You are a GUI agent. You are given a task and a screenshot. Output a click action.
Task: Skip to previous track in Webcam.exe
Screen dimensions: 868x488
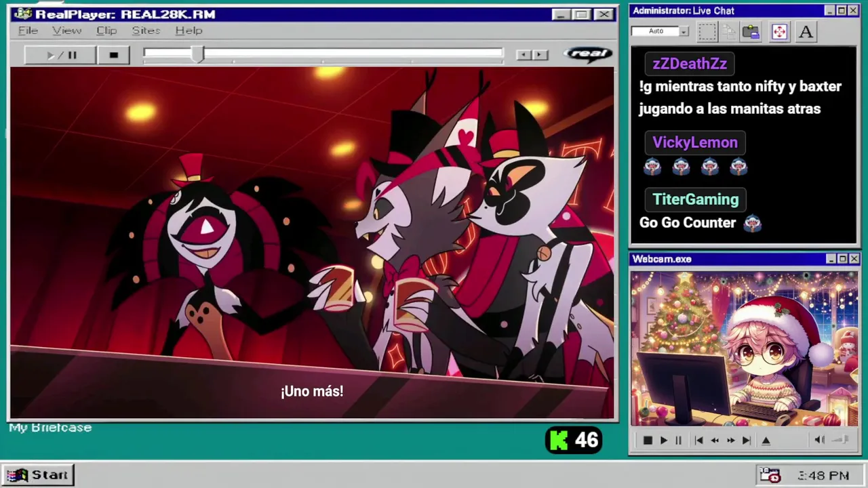[698, 441]
